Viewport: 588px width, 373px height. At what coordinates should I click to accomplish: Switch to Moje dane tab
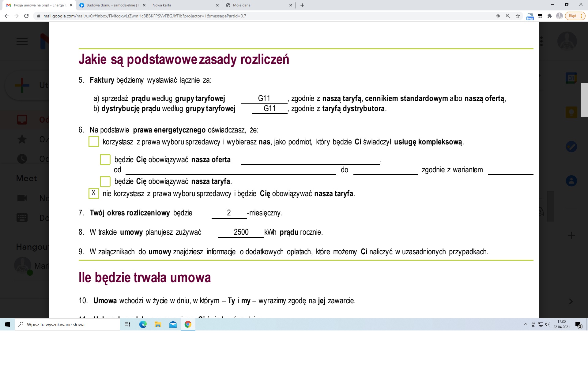[x=257, y=5]
